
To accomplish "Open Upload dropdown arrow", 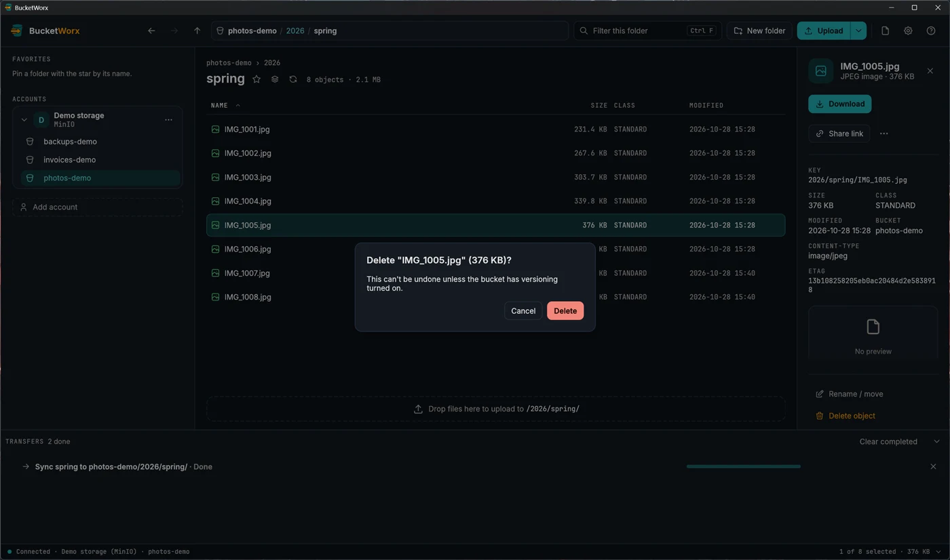I will (x=858, y=31).
